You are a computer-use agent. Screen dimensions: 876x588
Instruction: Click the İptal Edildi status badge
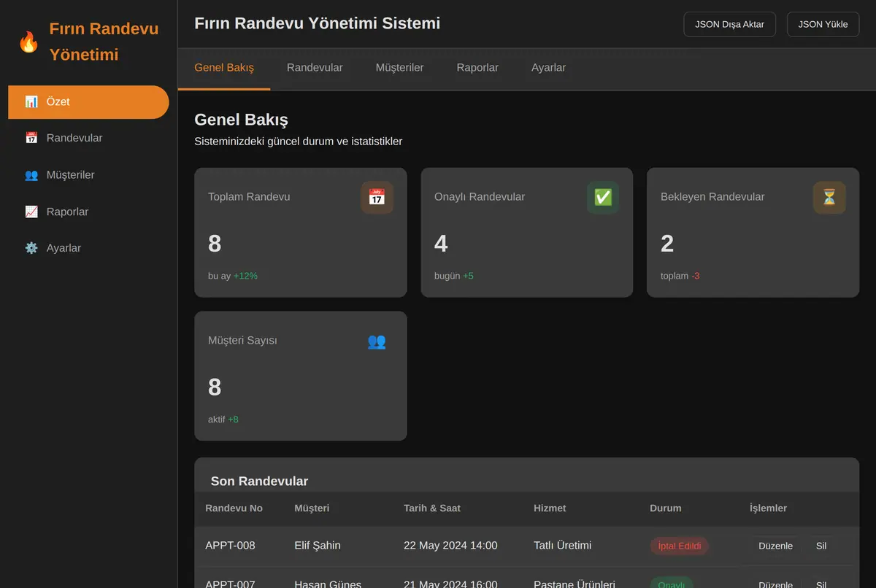click(680, 546)
